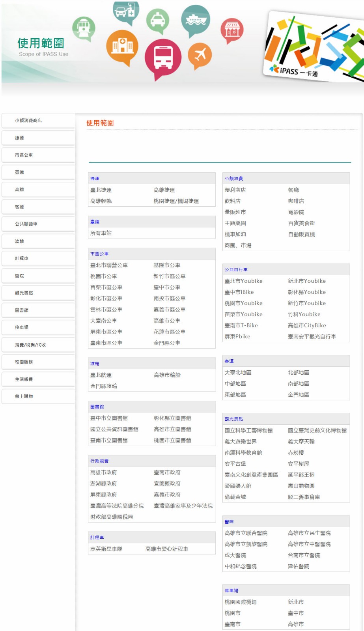This screenshot has height=631, width=364.
Task: Open 生活繳費 in the sidebar menu
Action: (x=38, y=379)
